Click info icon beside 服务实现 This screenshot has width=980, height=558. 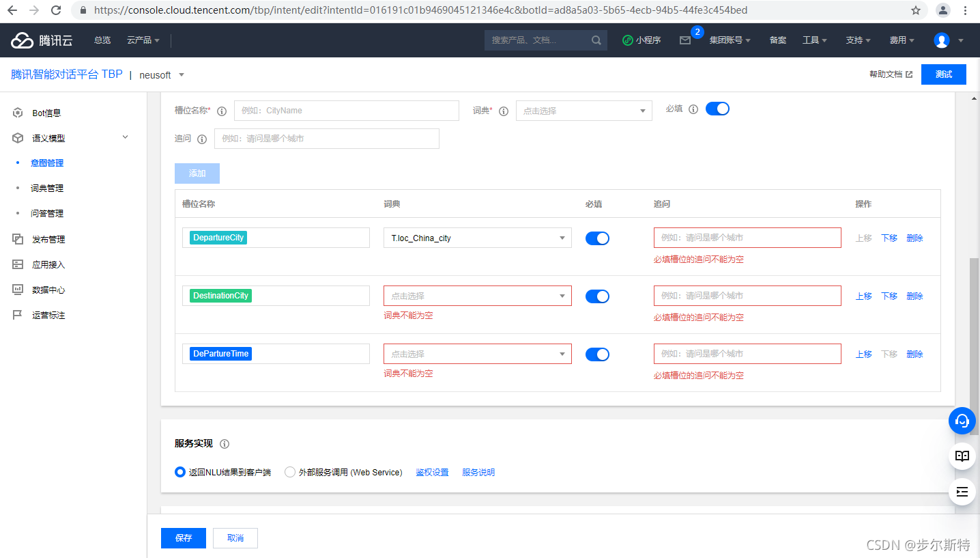pos(225,444)
